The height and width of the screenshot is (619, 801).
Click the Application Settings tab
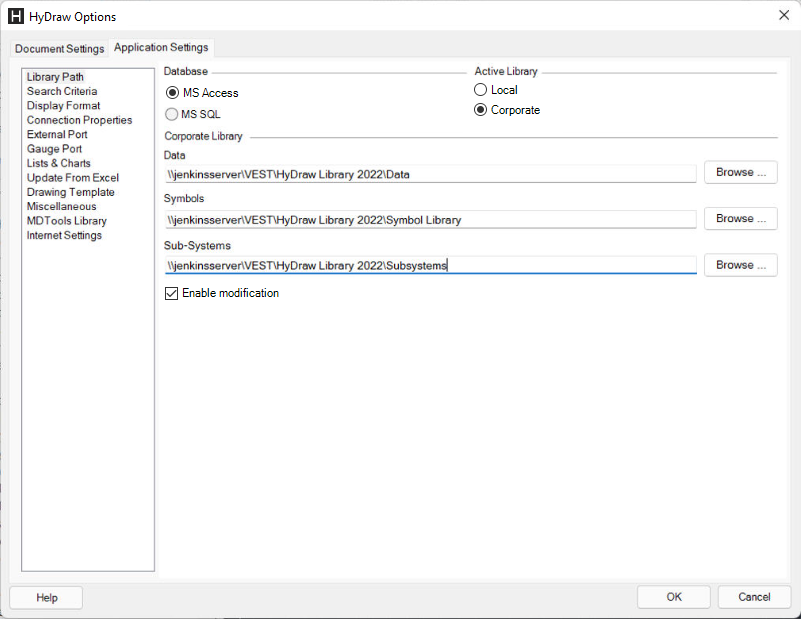tap(161, 47)
